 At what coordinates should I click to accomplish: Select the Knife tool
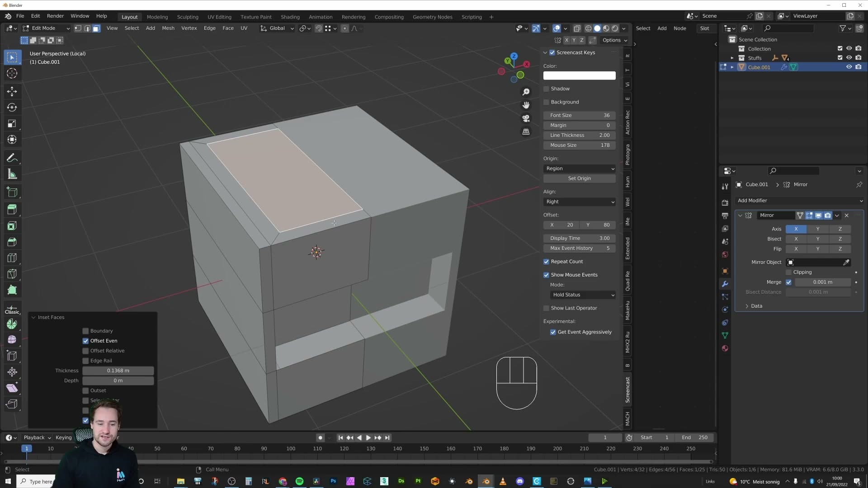pos(12,274)
